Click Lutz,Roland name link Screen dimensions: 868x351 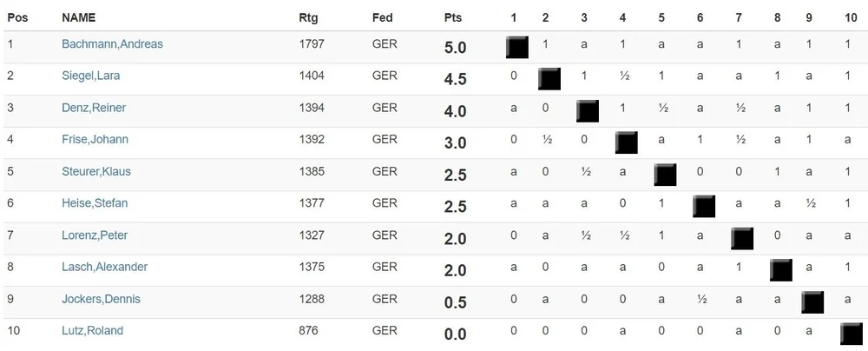pyautogui.click(x=93, y=330)
